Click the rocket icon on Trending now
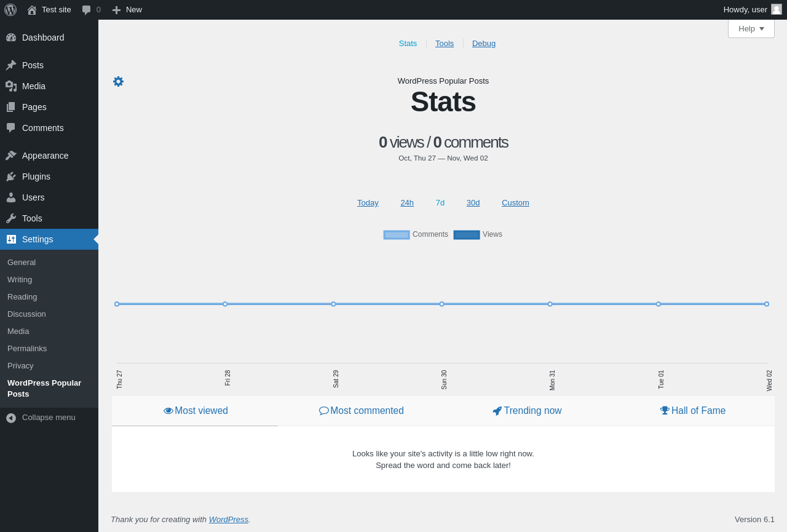Image resolution: width=787 pixels, height=532 pixels. 497,411
